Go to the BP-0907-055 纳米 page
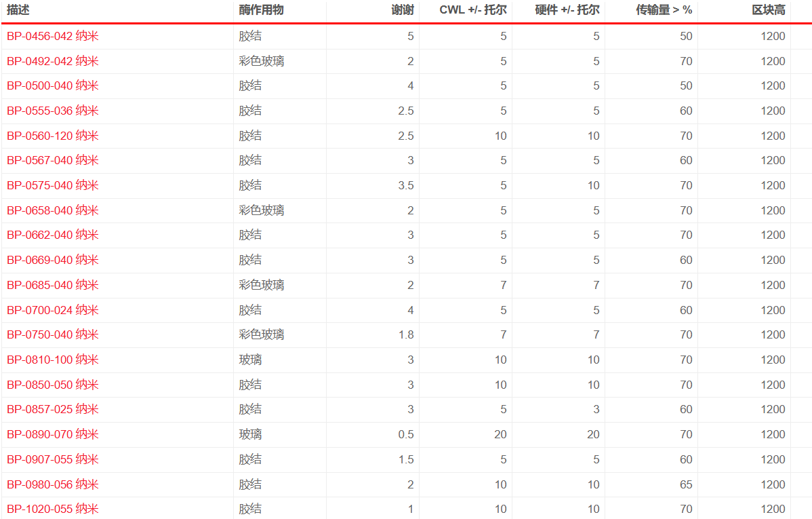The image size is (812, 519). tap(52, 459)
